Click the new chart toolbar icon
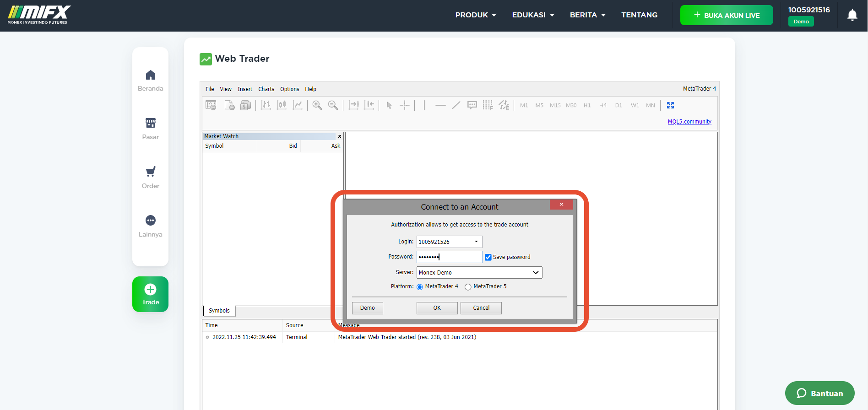Viewport: 868px width, 410px height. [x=211, y=105]
